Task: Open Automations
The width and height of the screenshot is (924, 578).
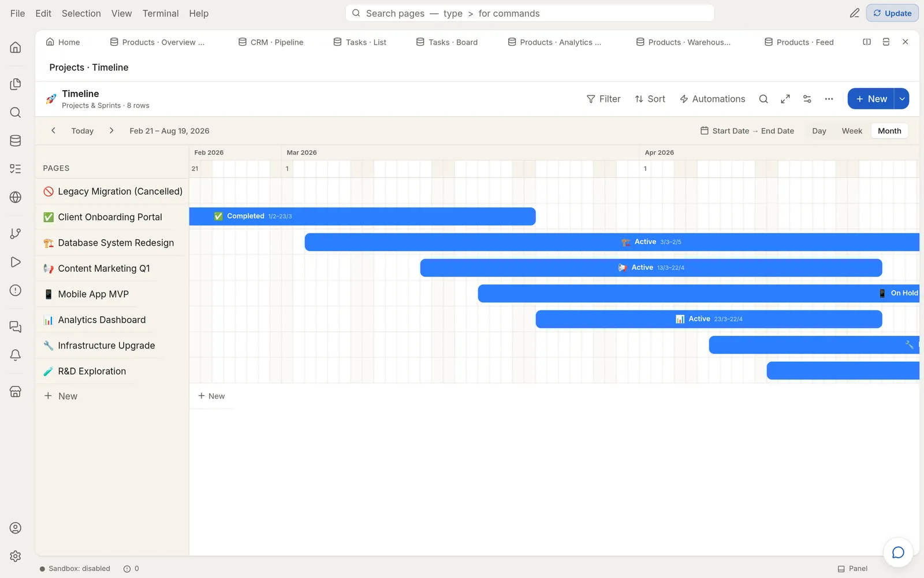Action: click(x=713, y=99)
